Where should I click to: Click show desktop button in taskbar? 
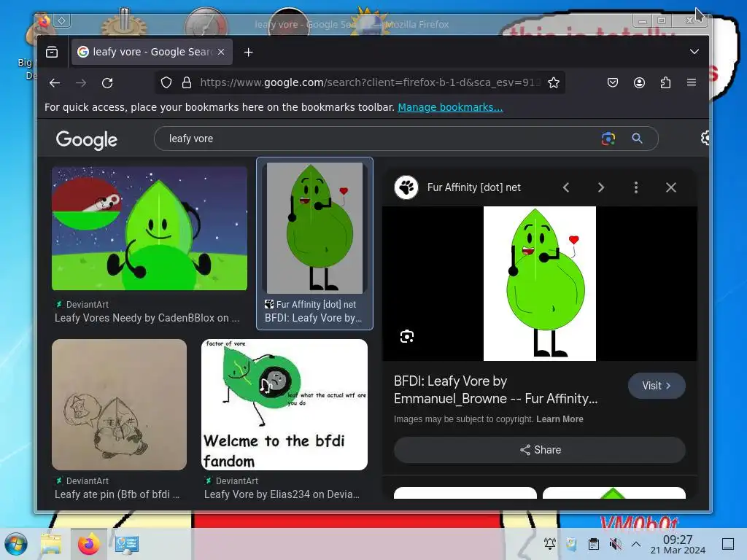point(728,544)
